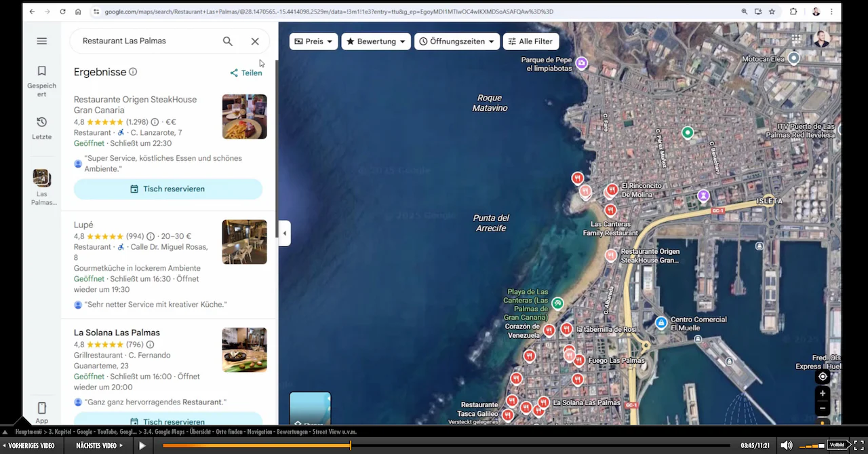Click the la tabernilla de Rosi pin
868x454 pixels.
click(x=566, y=329)
